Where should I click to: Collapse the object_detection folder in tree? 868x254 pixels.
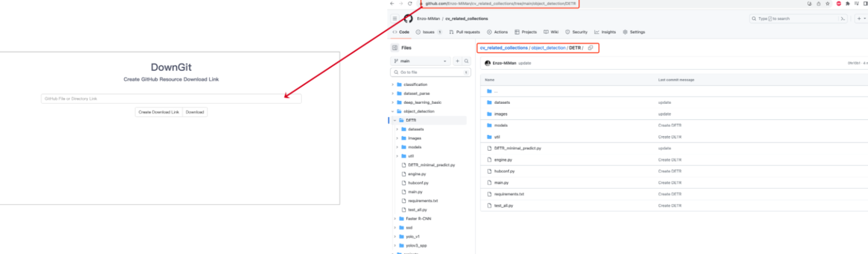point(393,111)
